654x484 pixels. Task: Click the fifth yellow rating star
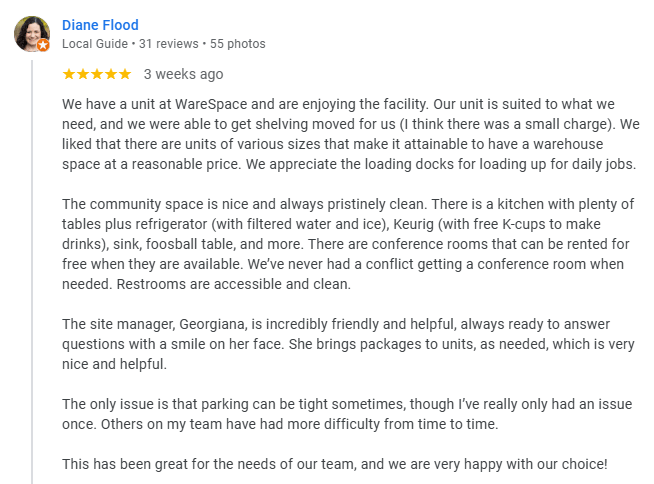125,74
